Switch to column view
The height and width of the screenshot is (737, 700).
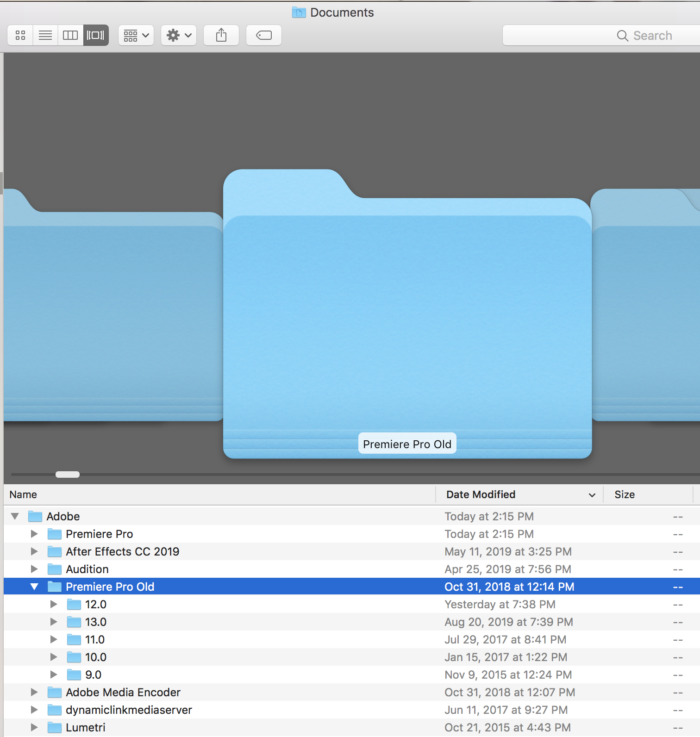(70, 35)
